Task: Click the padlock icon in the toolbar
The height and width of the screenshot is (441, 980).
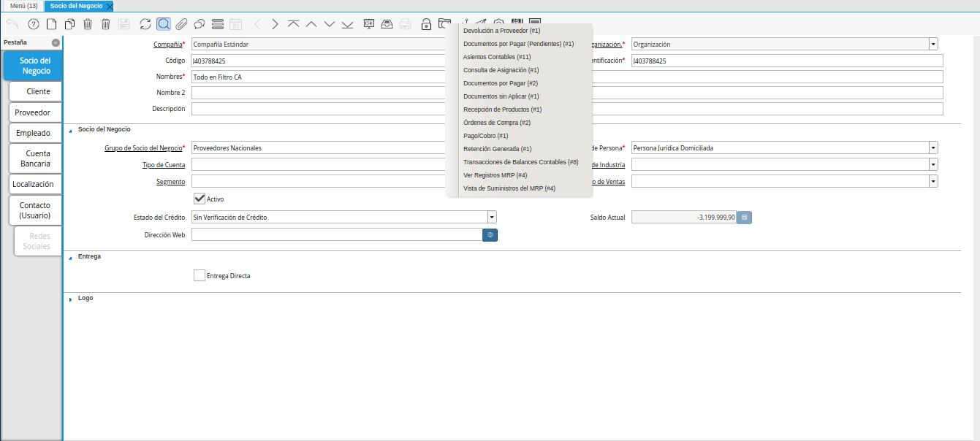Action: pos(426,24)
